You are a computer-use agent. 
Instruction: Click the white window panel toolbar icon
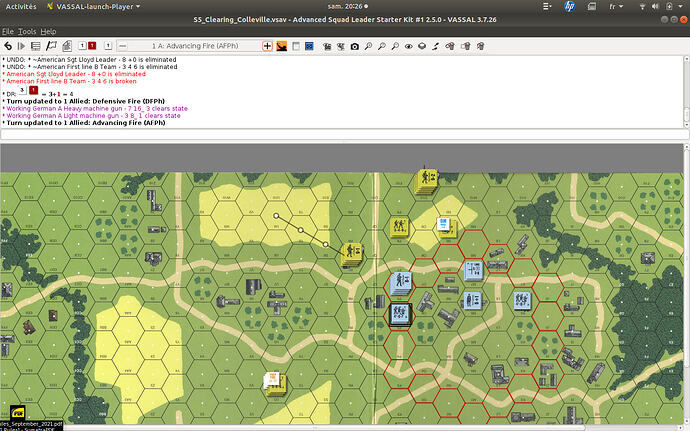click(x=296, y=46)
